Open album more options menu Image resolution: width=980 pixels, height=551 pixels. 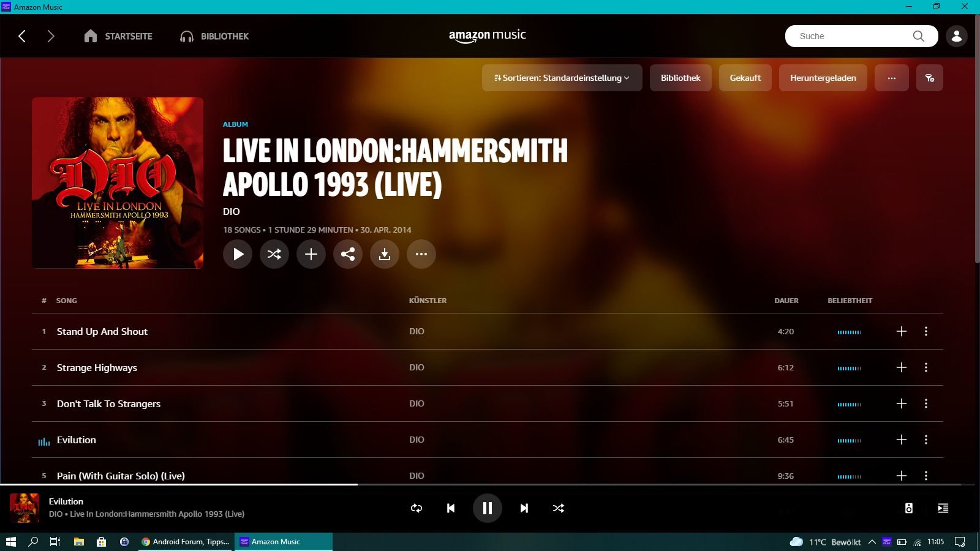point(421,254)
